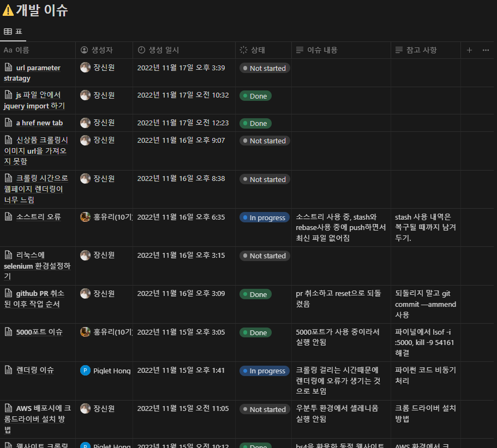The height and width of the screenshot is (448, 497).
Task: Change In progress status of 렌더링 이슈
Action: (265, 371)
